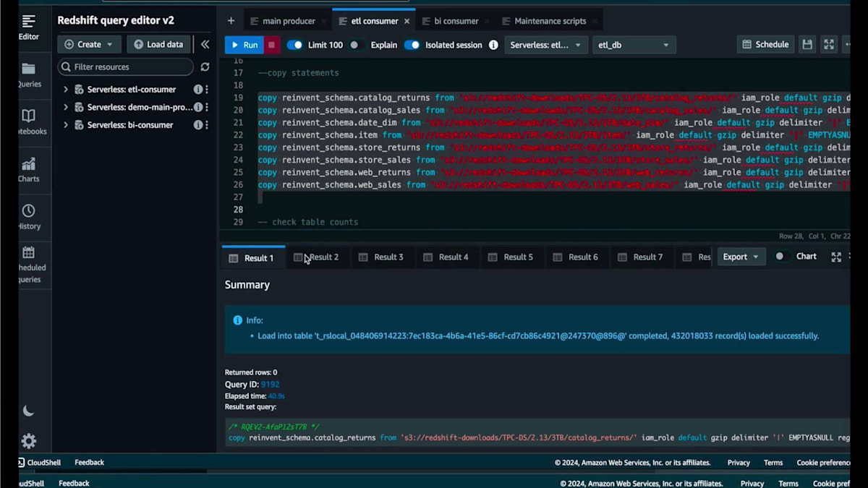
Task: Click the Filter resources search field
Action: 126,67
